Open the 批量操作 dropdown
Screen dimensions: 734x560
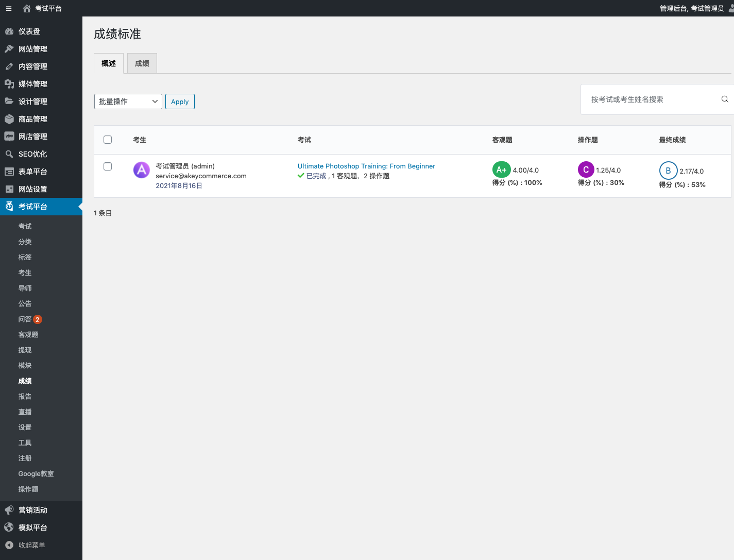[x=128, y=101]
